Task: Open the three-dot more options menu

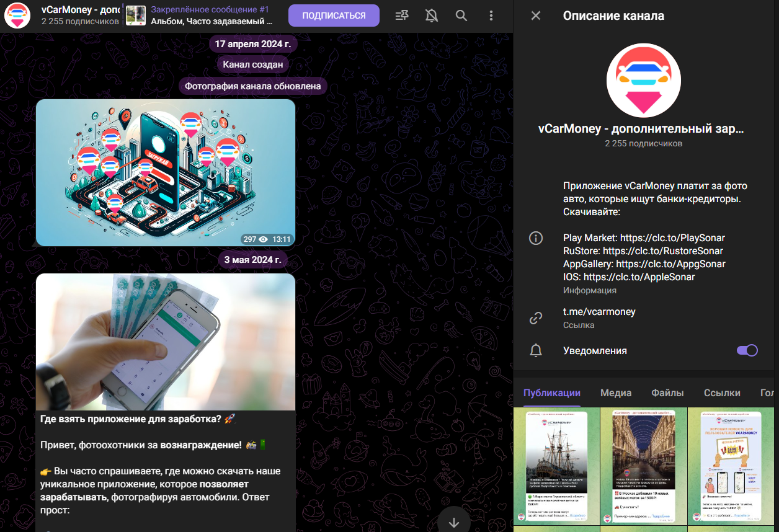Action: (x=491, y=16)
